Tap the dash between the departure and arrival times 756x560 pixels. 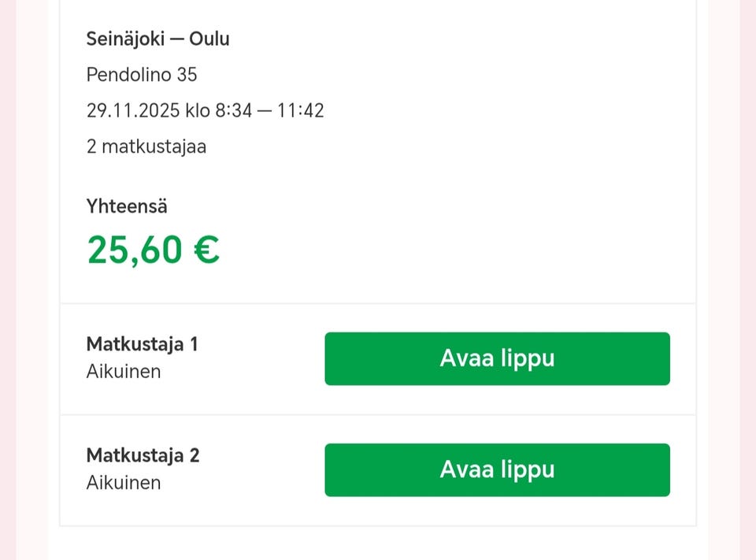(x=265, y=111)
